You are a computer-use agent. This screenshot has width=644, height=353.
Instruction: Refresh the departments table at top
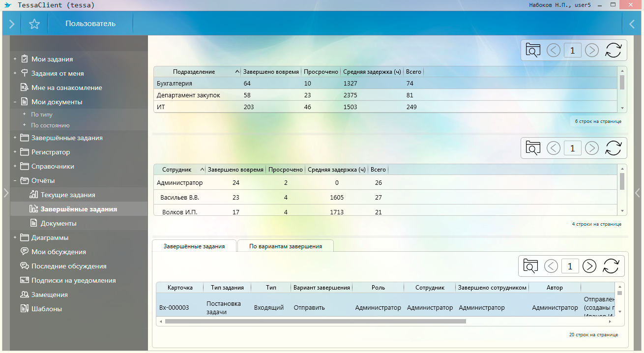[x=613, y=50]
